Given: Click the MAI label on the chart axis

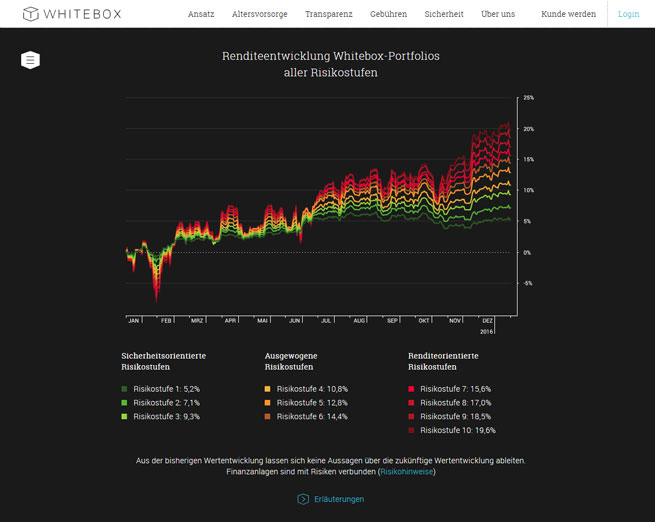Looking at the screenshot, I should click(262, 321).
